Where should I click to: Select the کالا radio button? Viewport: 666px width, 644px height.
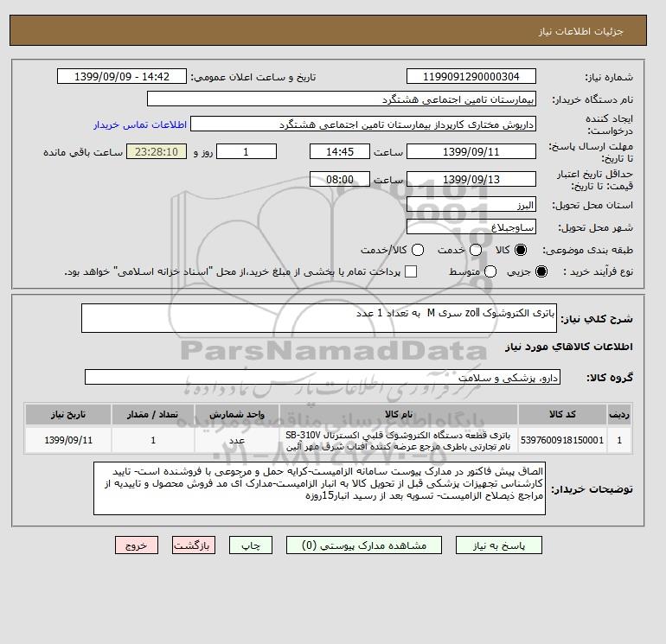(521, 250)
